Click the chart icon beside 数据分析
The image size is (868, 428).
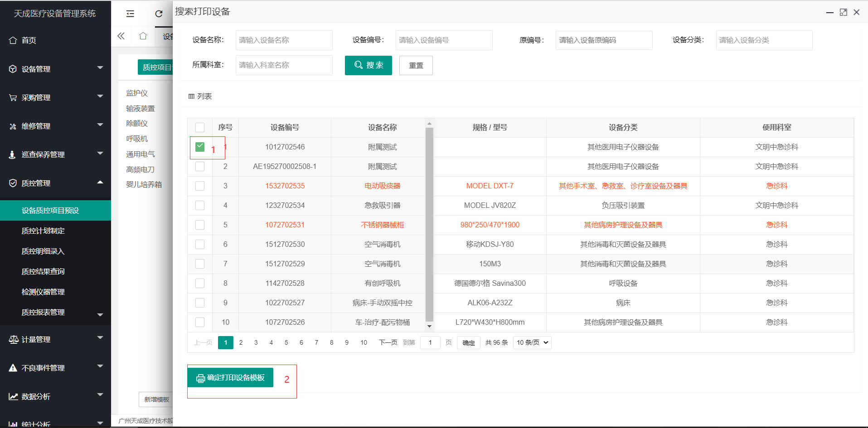tap(13, 396)
